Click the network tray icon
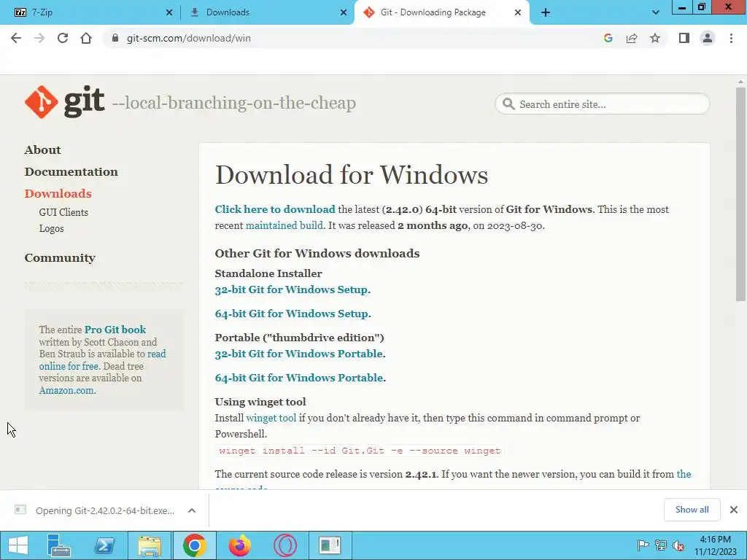The width and height of the screenshot is (747, 560). tap(661, 545)
